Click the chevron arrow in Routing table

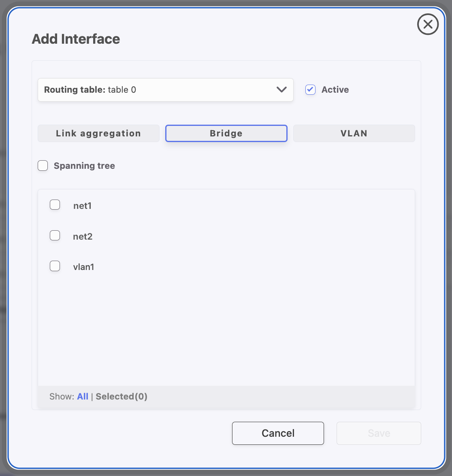tap(281, 90)
